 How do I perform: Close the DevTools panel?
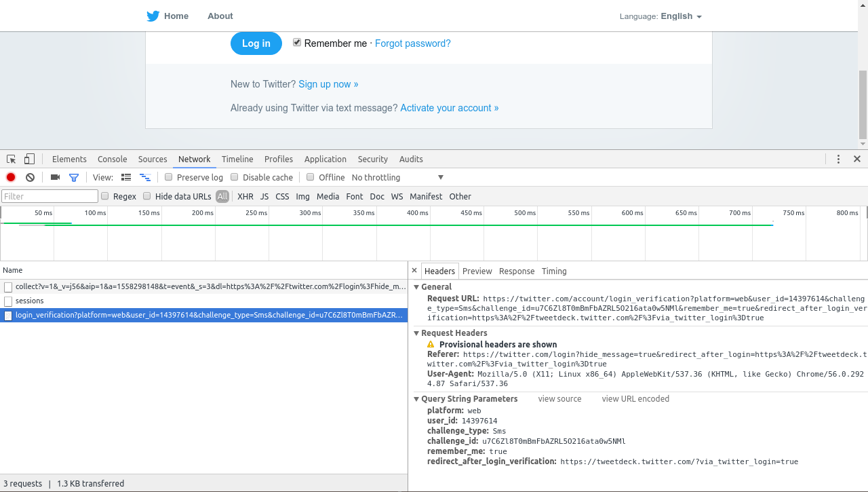click(857, 159)
